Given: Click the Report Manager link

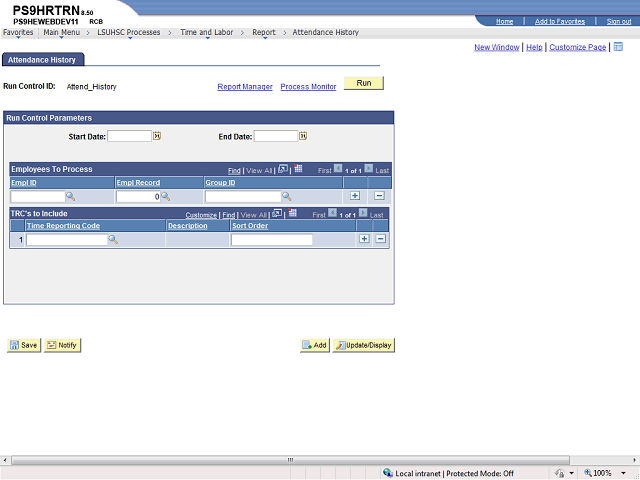Looking at the screenshot, I should 245,87.
